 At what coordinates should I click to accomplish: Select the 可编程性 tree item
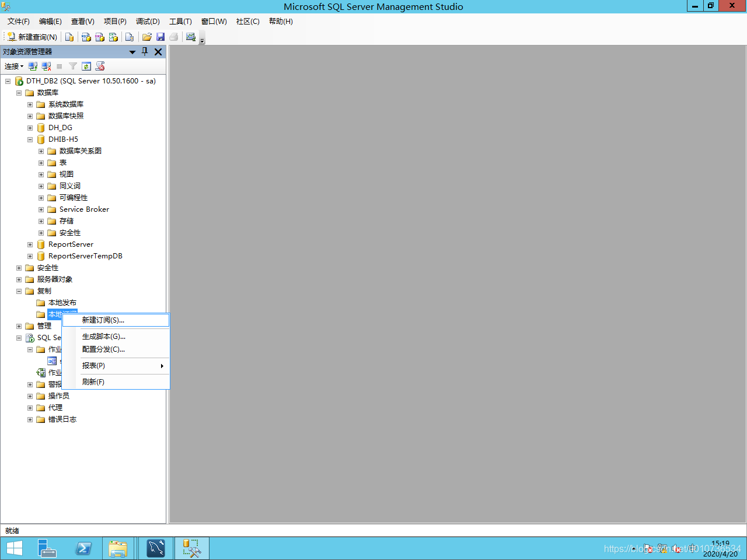[74, 198]
